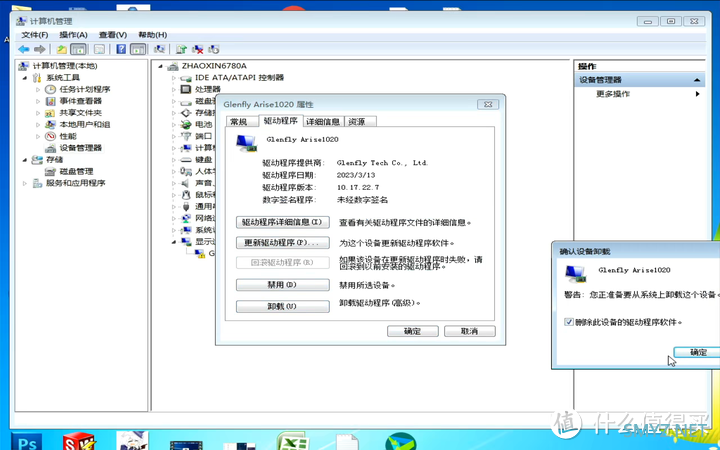Click the disable device toolbar icon

tap(214, 49)
